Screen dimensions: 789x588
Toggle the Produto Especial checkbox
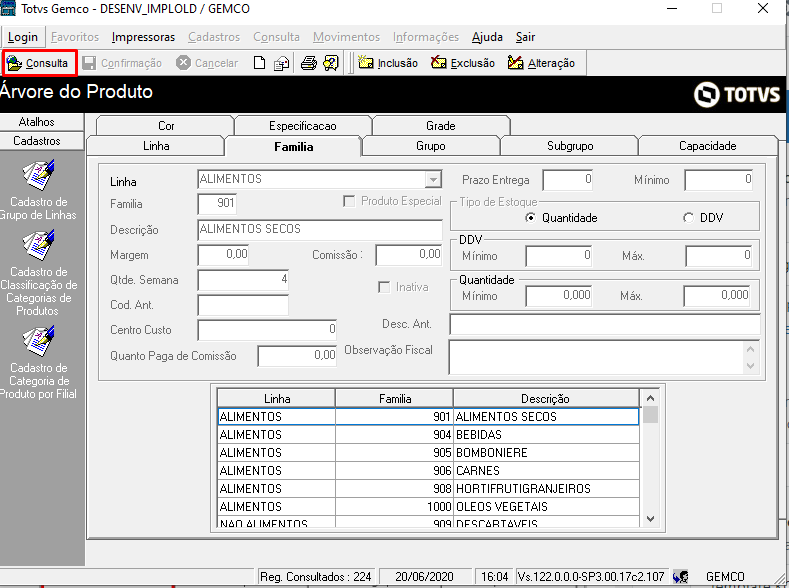point(348,201)
